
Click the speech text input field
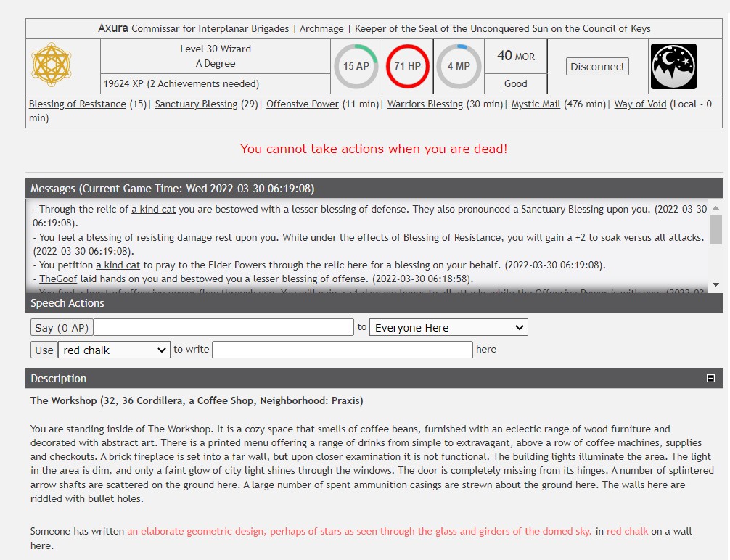pos(223,328)
